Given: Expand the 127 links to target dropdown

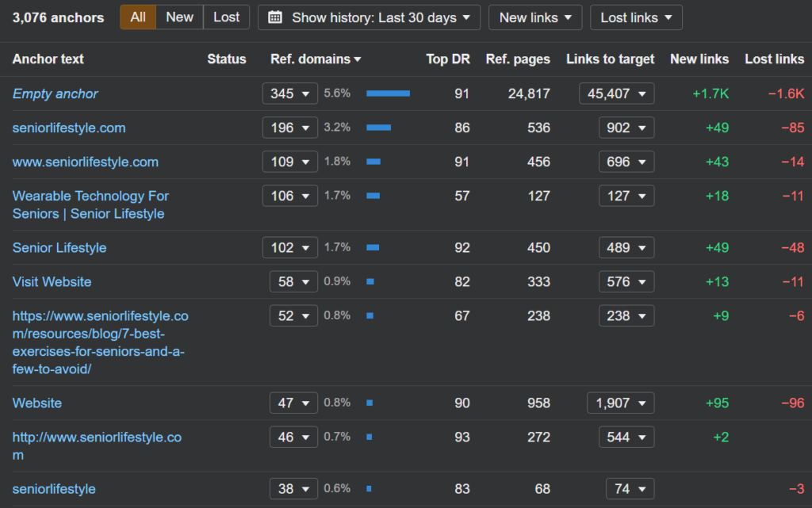Looking at the screenshot, I should pyautogui.click(x=626, y=196).
